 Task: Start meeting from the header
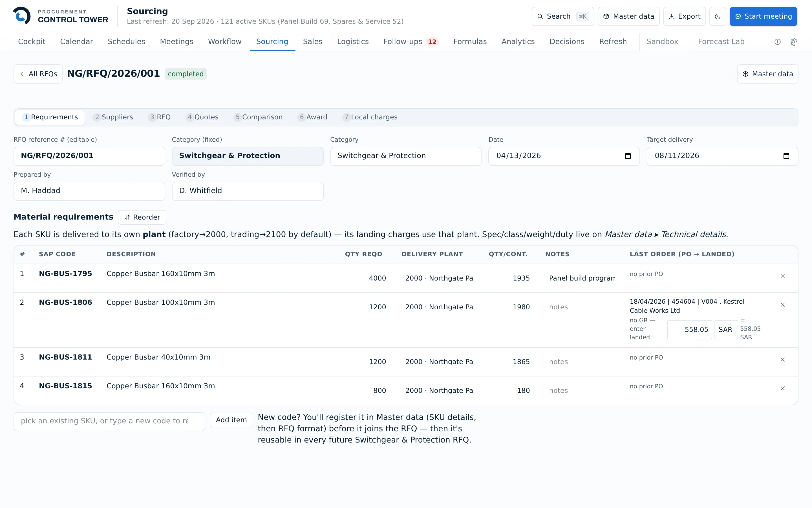(x=763, y=16)
